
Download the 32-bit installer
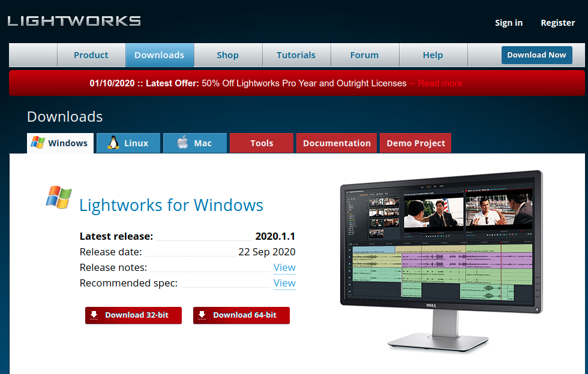(x=133, y=315)
